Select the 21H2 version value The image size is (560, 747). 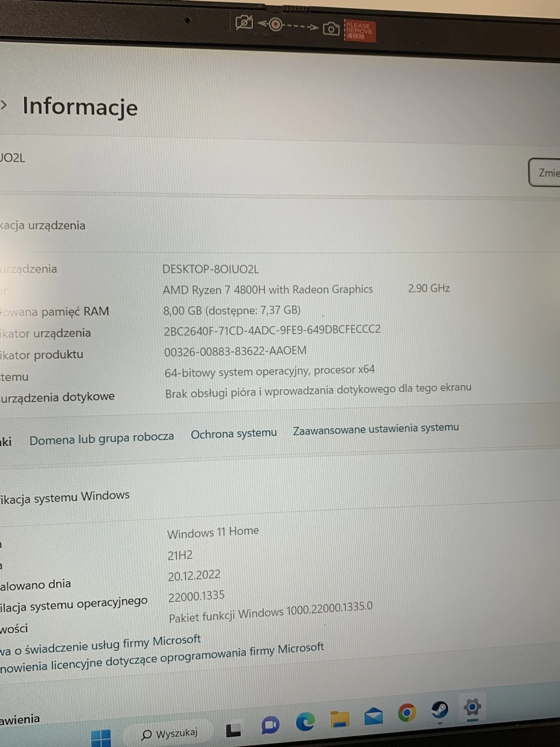point(180,555)
